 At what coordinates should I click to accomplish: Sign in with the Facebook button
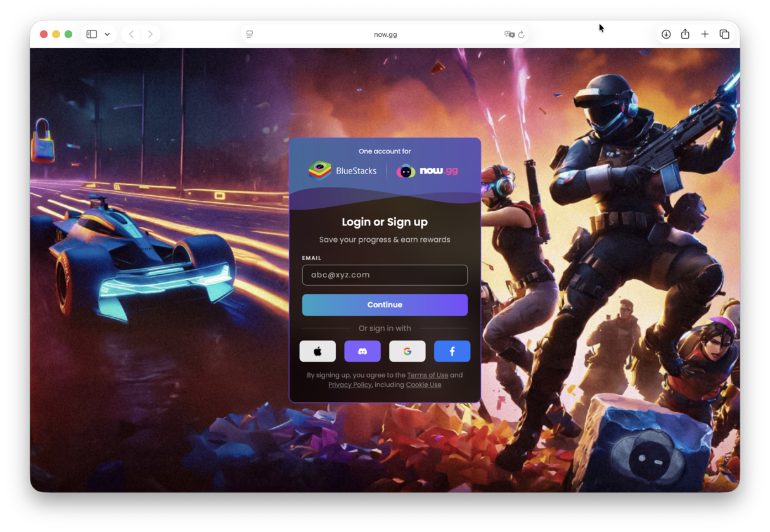tap(452, 351)
